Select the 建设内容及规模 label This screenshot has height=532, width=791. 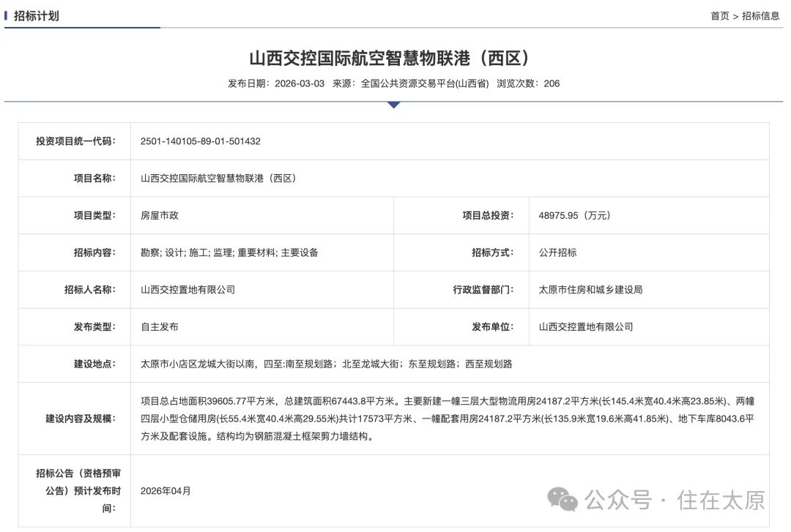(81, 419)
